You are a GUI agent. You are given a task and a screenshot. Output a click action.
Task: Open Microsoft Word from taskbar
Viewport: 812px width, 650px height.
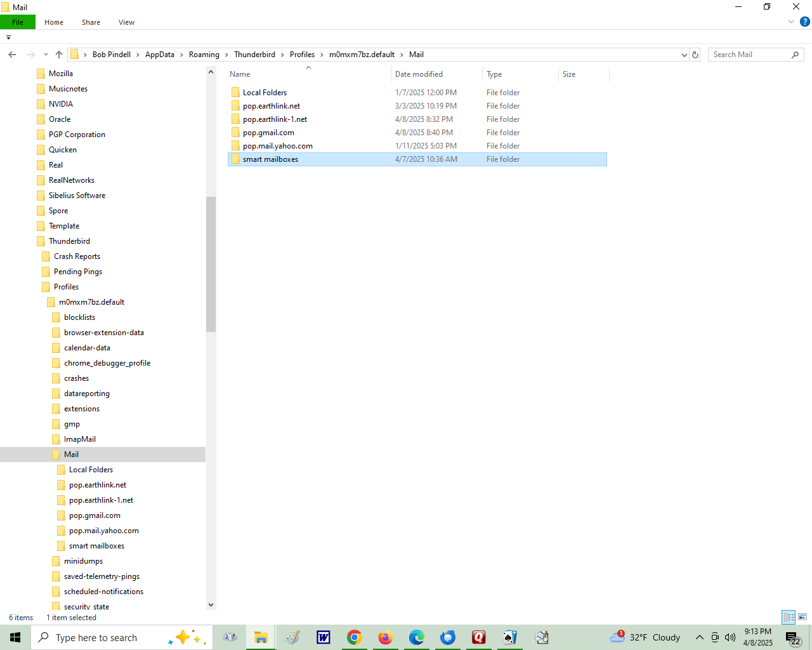click(x=324, y=637)
